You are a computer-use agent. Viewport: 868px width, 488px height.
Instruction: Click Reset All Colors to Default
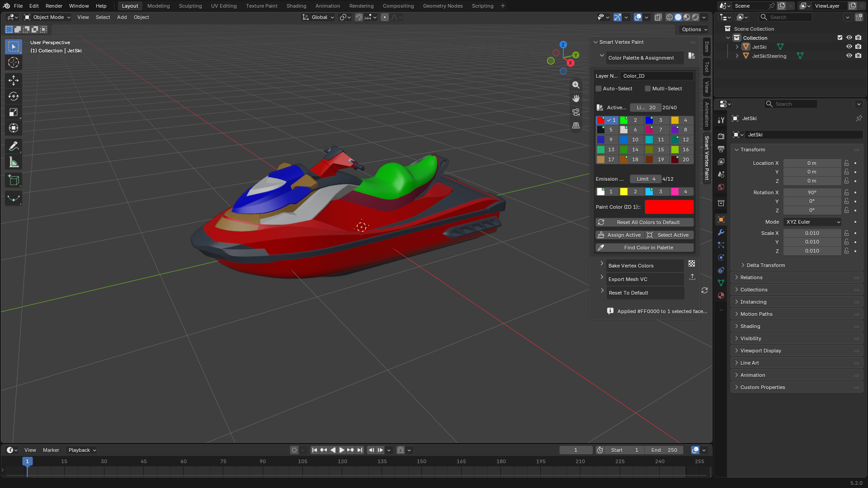(x=645, y=222)
